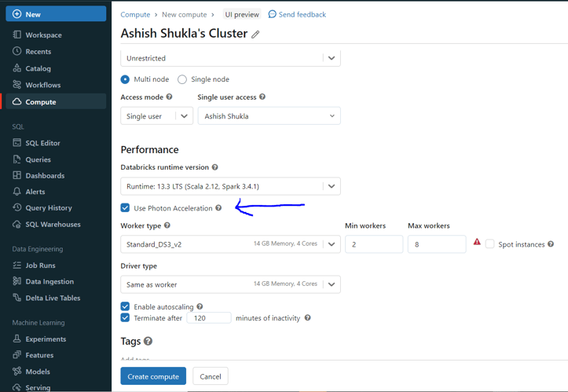Click the Min workers input field
The height and width of the screenshot is (392, 568).
click(374, 244)
